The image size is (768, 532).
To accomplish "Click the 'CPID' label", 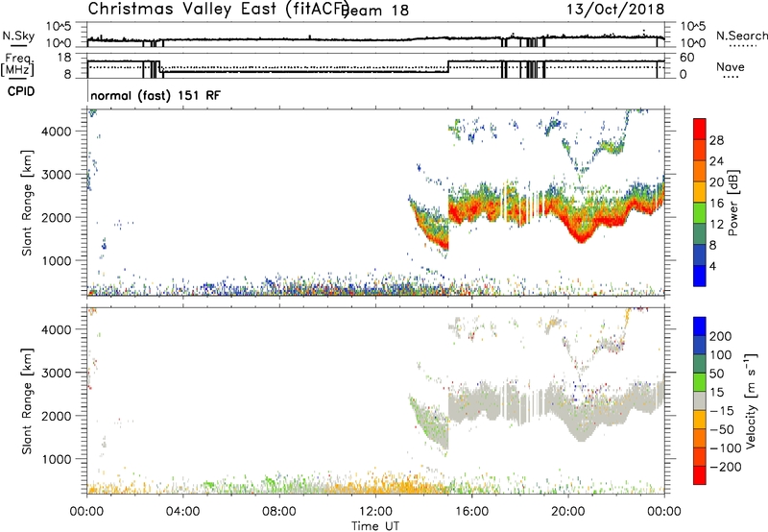I will click(21, 91).
